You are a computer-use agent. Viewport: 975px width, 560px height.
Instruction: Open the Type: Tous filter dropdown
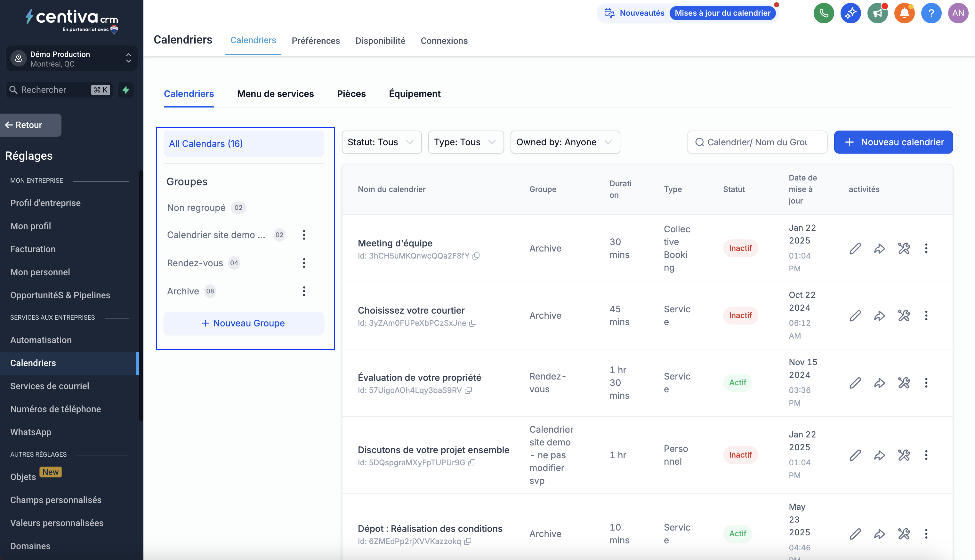click(x=466, y=142)
